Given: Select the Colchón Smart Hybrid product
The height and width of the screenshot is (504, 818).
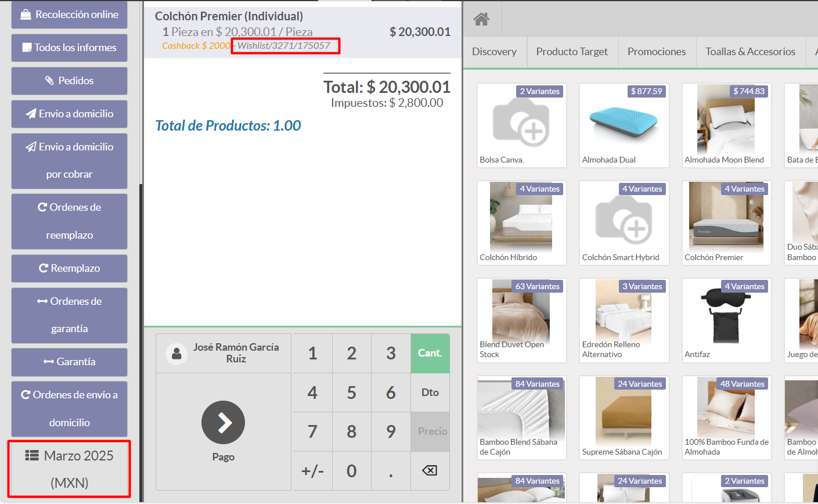Looking at the screenshot, I should click(624, 223).
